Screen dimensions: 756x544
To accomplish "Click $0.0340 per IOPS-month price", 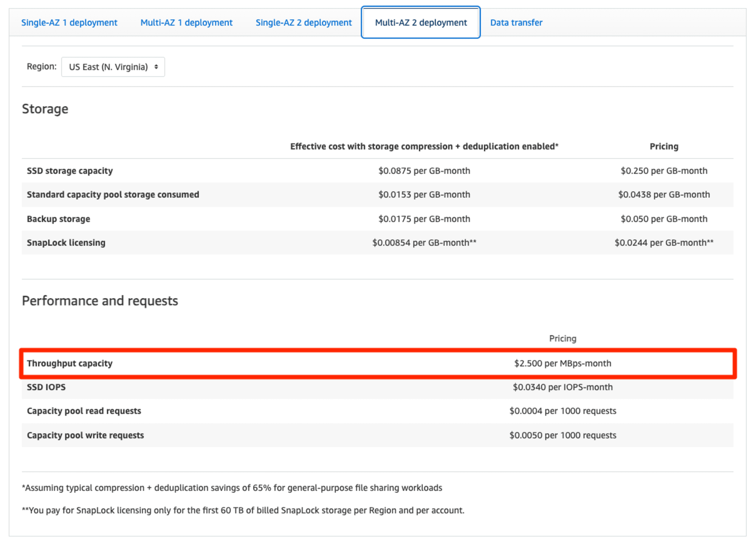I will click(562, 387).
